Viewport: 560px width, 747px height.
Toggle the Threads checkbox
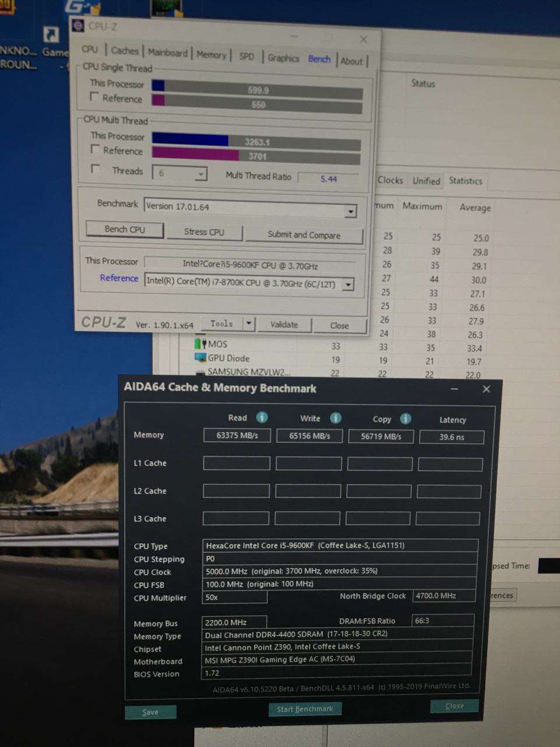pos(96,169)
